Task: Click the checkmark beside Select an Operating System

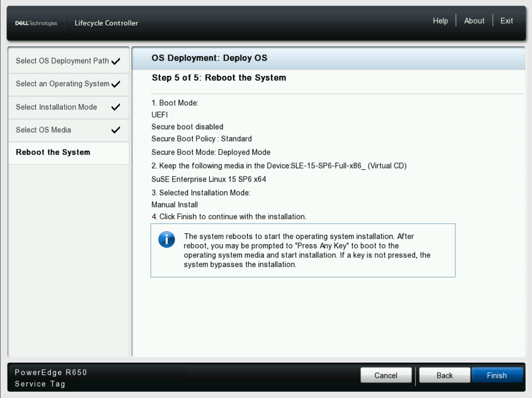Action: (116, 84)
